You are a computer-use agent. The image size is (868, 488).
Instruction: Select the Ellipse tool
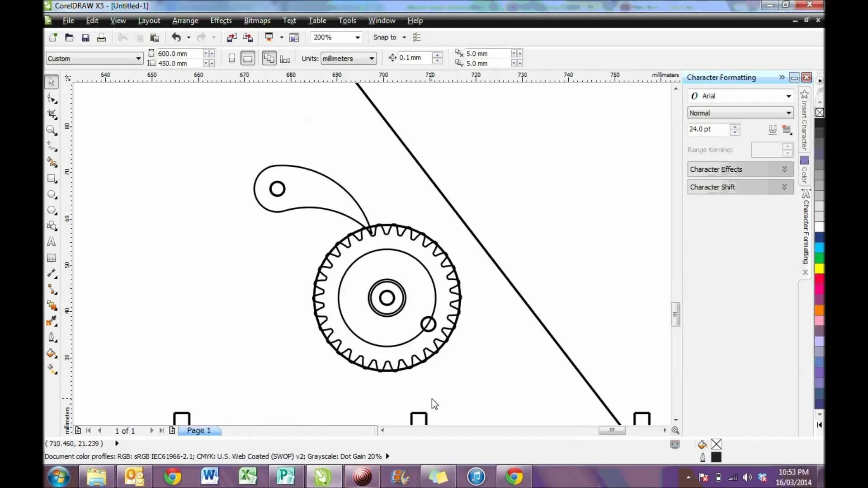(52, 194)
